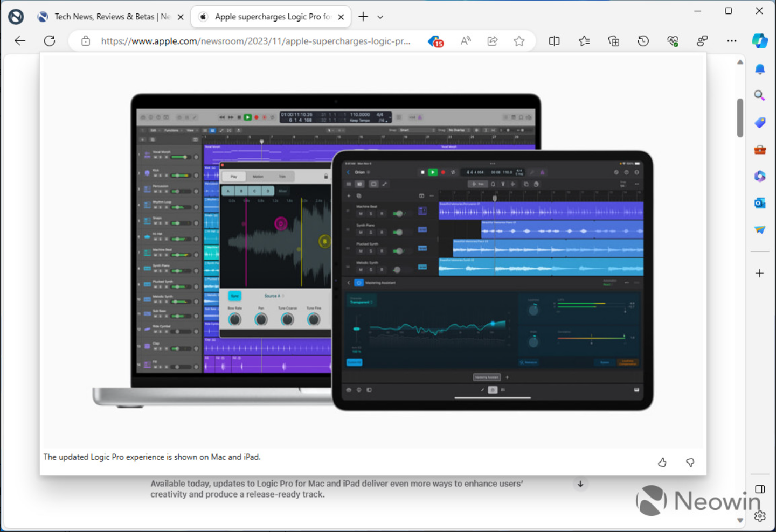This screenshot has height=532, width=776.
Task: Open a new tab with plus button
Action: pos(363,17)
